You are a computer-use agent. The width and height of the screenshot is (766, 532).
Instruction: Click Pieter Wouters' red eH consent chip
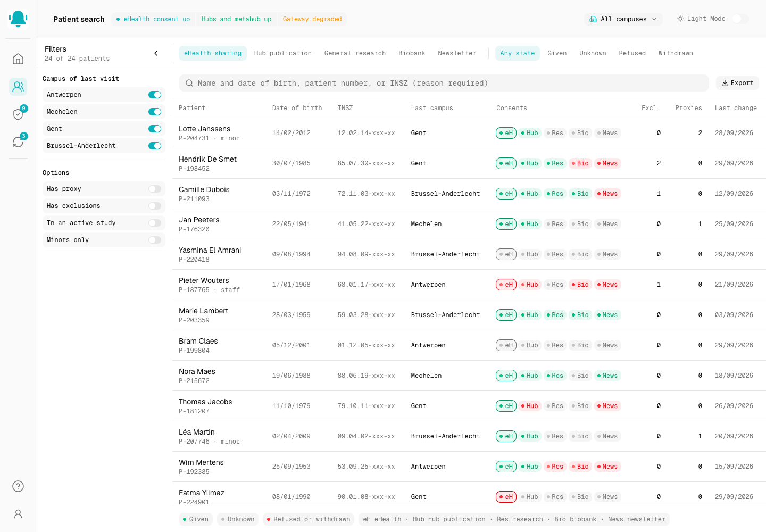(506, 285)
